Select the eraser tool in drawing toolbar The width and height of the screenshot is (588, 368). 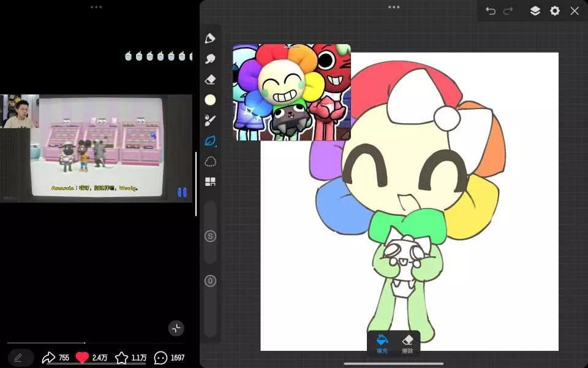click(210, 79)
